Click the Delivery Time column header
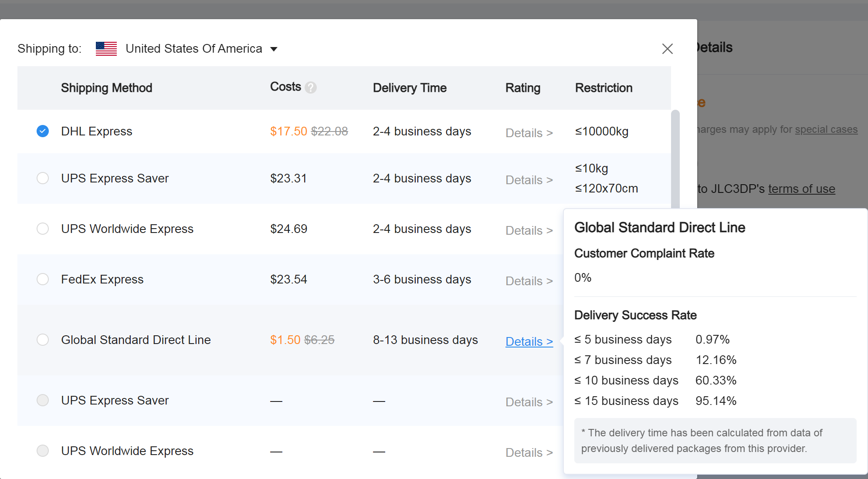 [x=409, y=88]
